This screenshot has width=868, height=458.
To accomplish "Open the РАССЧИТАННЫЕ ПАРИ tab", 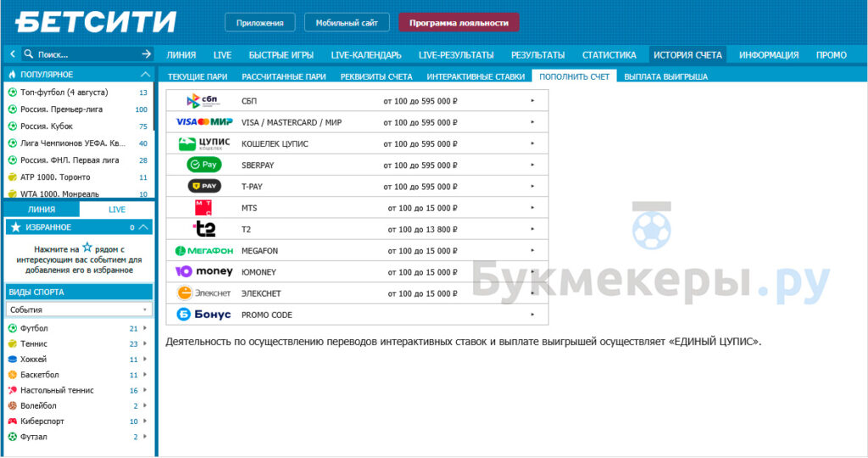I will coord(284,76).
